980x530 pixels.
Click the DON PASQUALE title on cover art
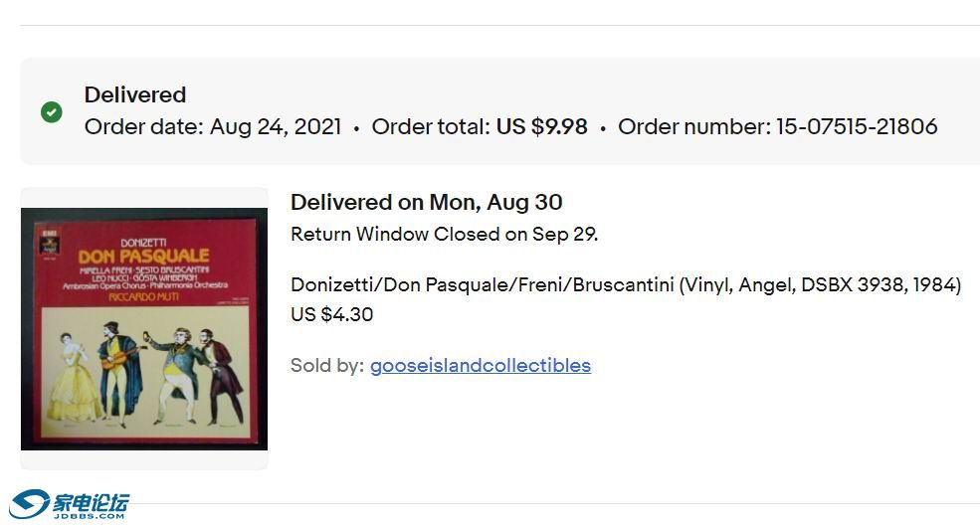143,256
